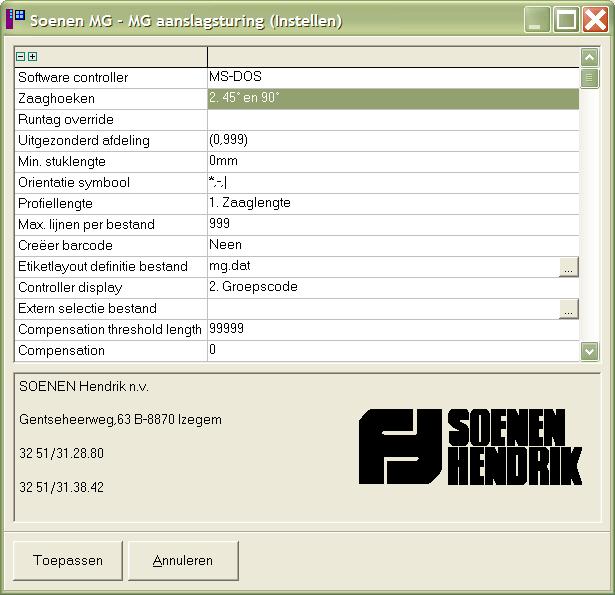Click scrollbar up arrow in settings grid
The width and height of the screenshot is (615, 595).
tap(590, 58)
